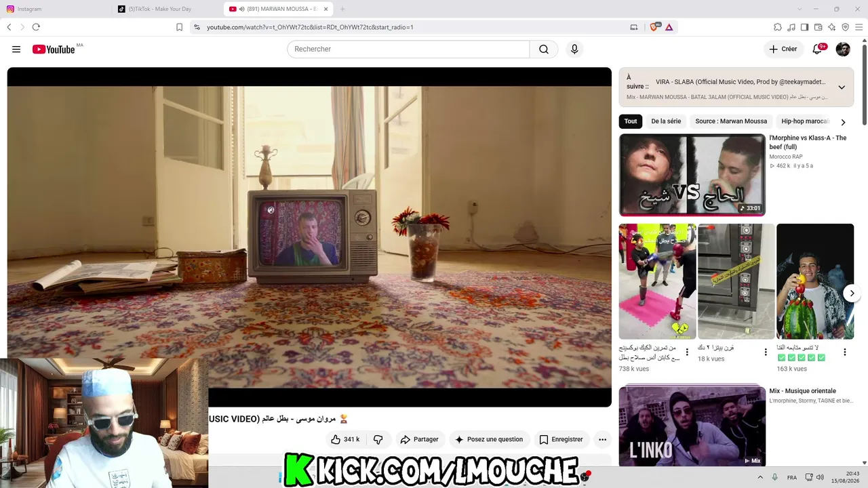The height and width of the screenshot is (488, 868).
Task: Open the new tab plus button
Action: [342, 9]
